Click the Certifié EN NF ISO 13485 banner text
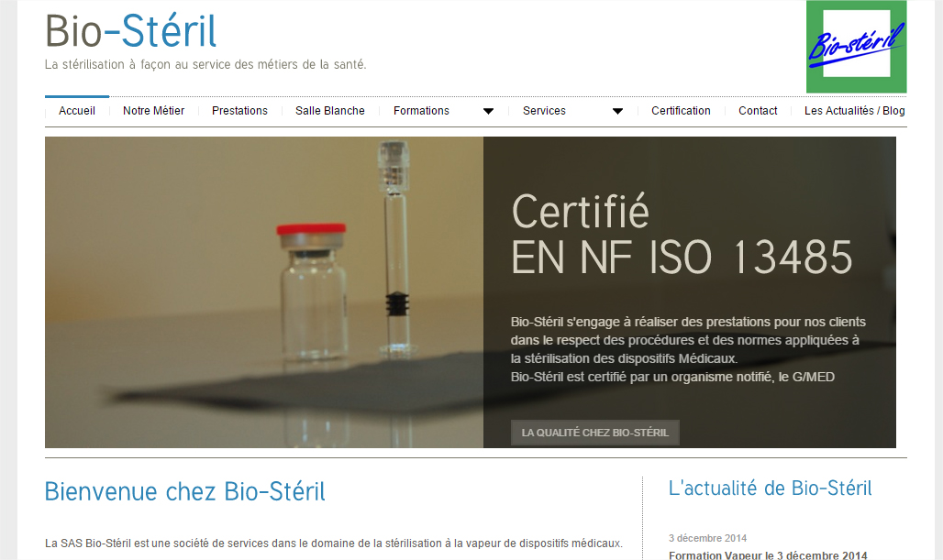The height and width of the screenshot is (560, 943). tap(681, 234)
